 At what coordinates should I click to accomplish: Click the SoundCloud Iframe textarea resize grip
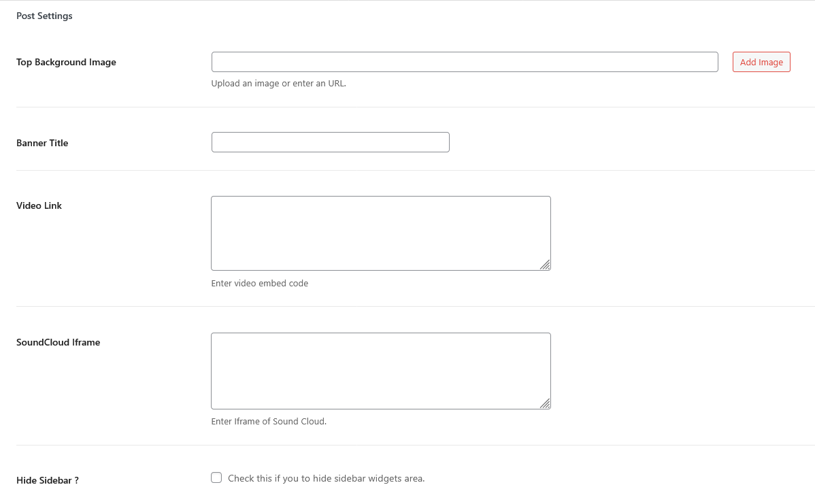545,403
